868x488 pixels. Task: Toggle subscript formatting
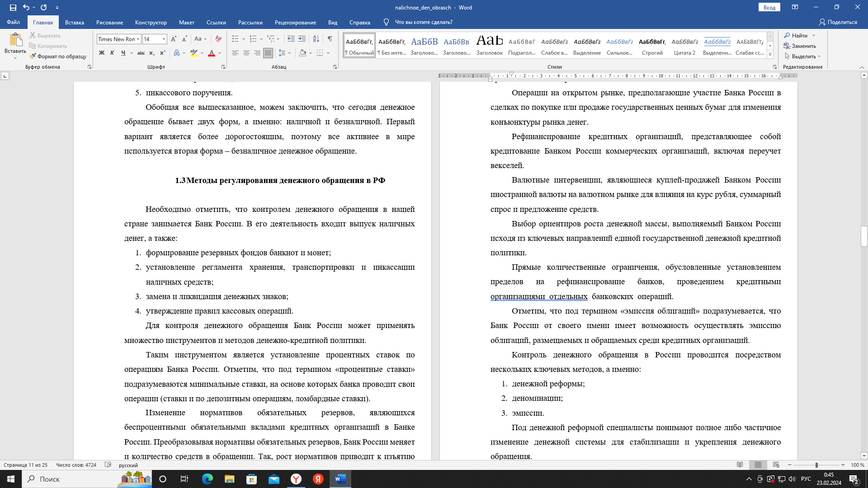pos(152,53)
